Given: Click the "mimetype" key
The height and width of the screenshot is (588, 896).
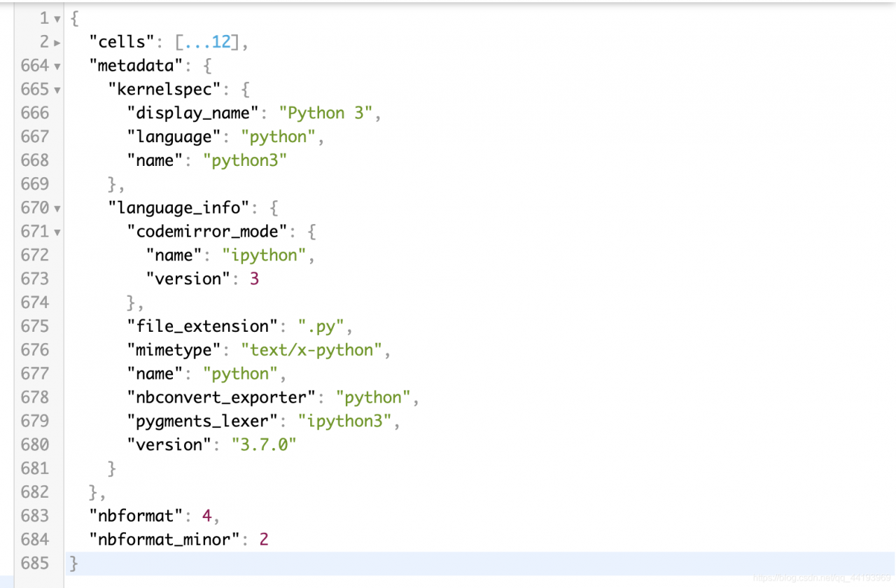Looking at the screenshot, I should [x=174, y=349].
